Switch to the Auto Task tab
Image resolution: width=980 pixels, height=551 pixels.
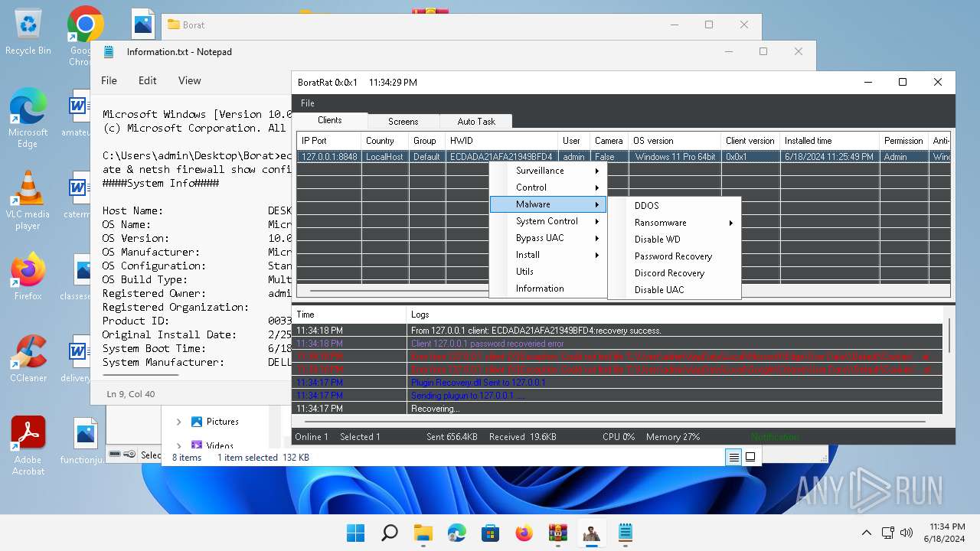pos(476,122)
